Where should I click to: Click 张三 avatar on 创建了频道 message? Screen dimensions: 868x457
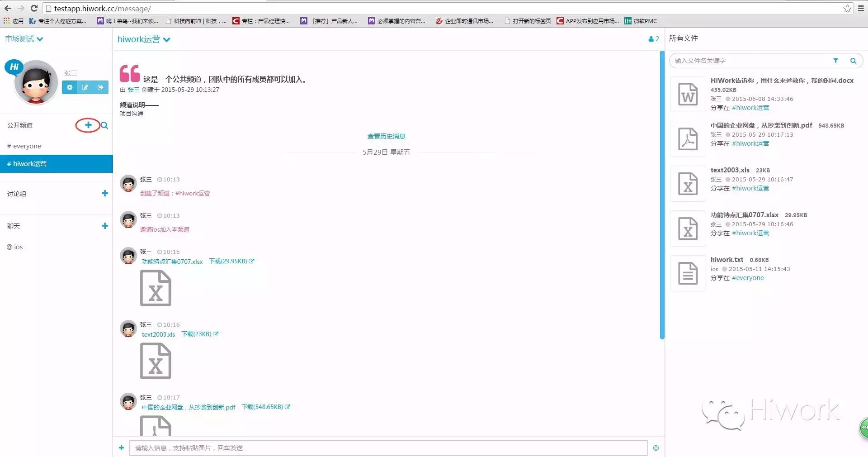point(128,183)
